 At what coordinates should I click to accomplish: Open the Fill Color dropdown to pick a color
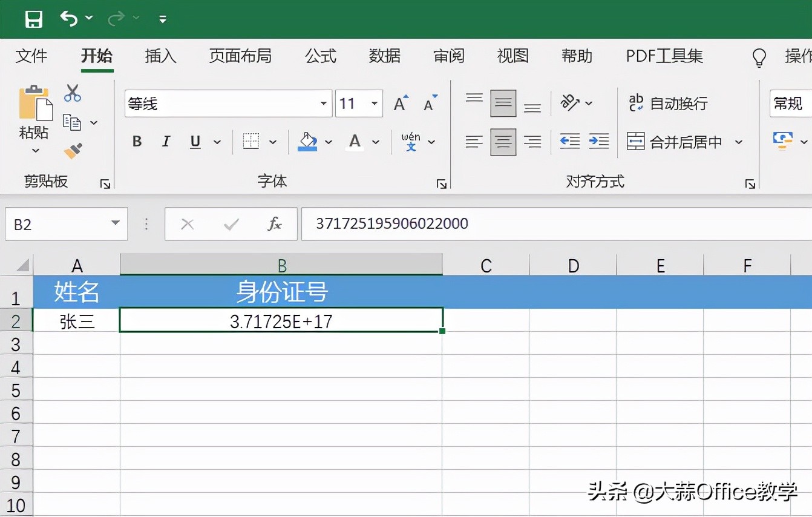click(329, 141)
